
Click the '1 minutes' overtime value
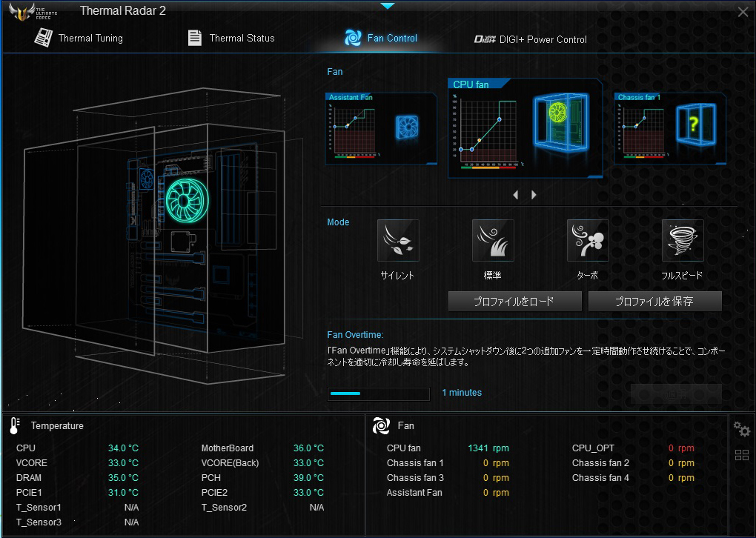pyautogui.click(x=462, y=393)
